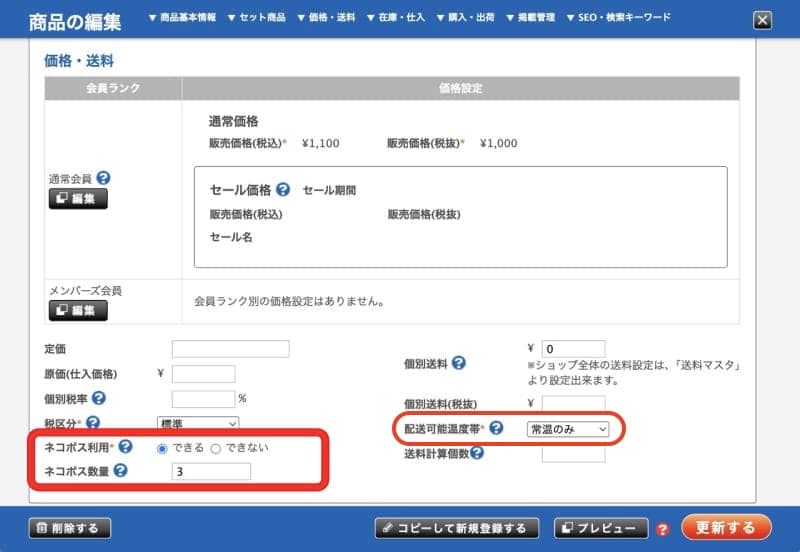Click 更新する button
This screenshot has width=800, height=552.
726,527
